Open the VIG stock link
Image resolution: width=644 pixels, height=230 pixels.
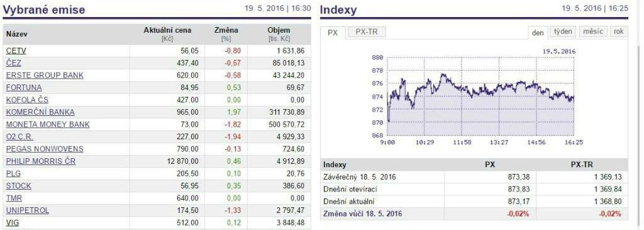click(13, 222)
